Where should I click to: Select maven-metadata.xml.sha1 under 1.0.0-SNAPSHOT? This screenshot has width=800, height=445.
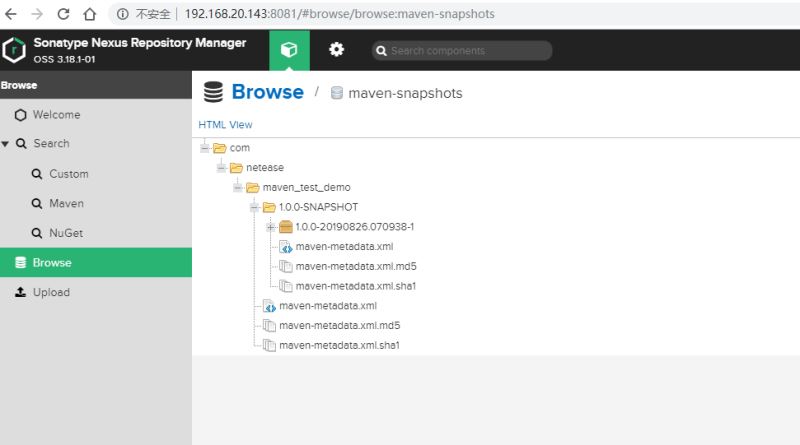coord(355,286)
